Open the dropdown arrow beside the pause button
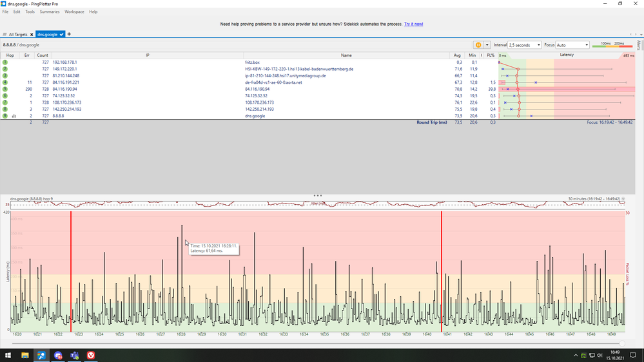The height and width of the screenshot is (362, 644). [x=487, y=45]
